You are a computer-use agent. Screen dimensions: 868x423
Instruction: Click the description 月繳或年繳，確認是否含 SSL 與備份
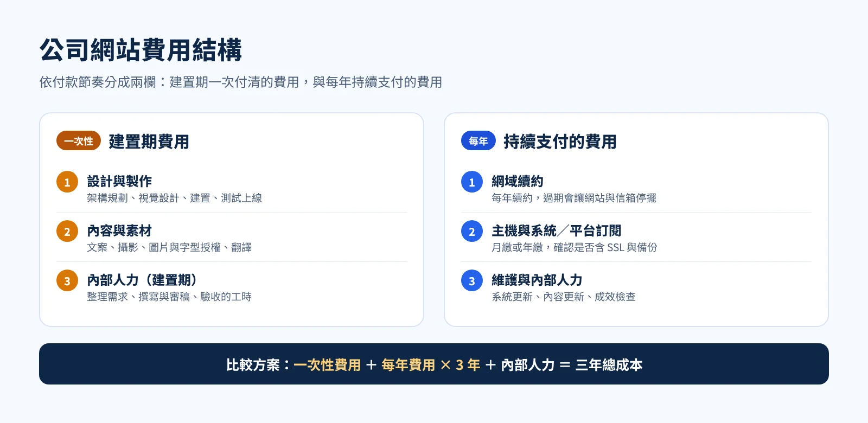tap(575, 247)
